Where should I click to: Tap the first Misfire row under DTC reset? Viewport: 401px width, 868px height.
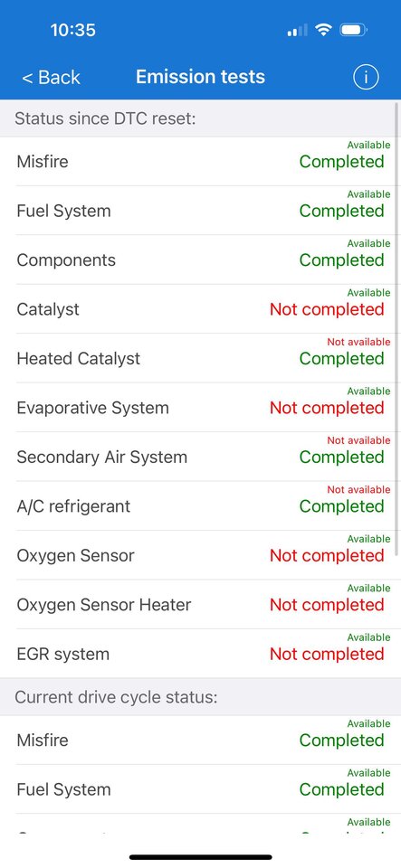(x=201, y=161)
